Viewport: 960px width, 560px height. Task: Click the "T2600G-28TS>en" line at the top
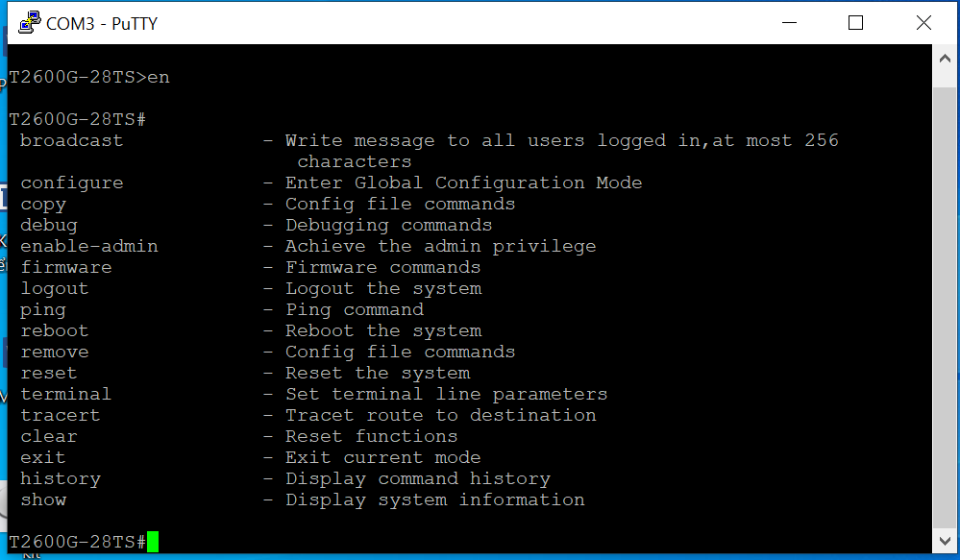[x=89, y=77]
